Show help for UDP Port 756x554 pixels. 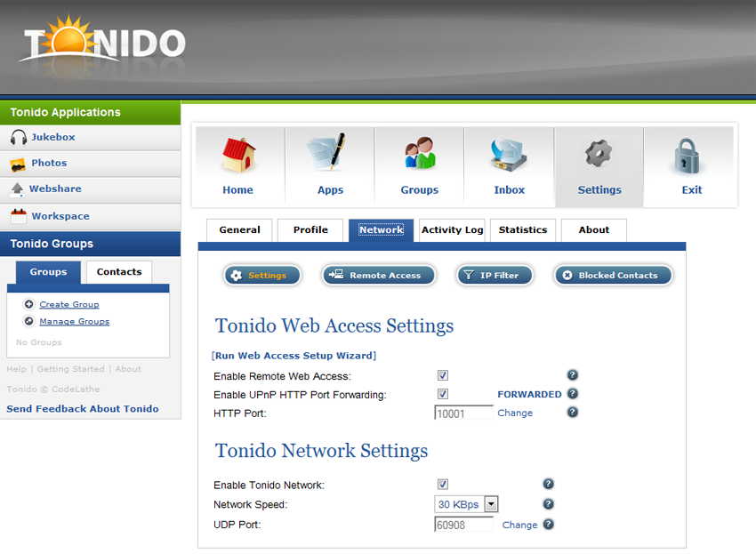[548, 524]
